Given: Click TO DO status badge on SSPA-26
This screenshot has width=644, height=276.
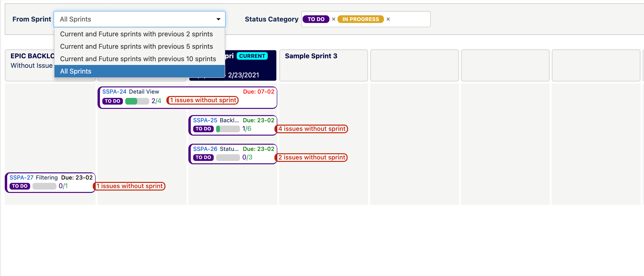Looking at the screenshot, I should (x=203, y=158).
